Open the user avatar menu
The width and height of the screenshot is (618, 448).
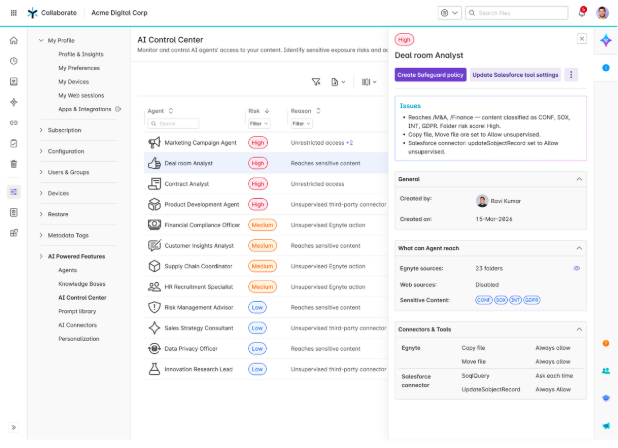(x=602, y=13)
